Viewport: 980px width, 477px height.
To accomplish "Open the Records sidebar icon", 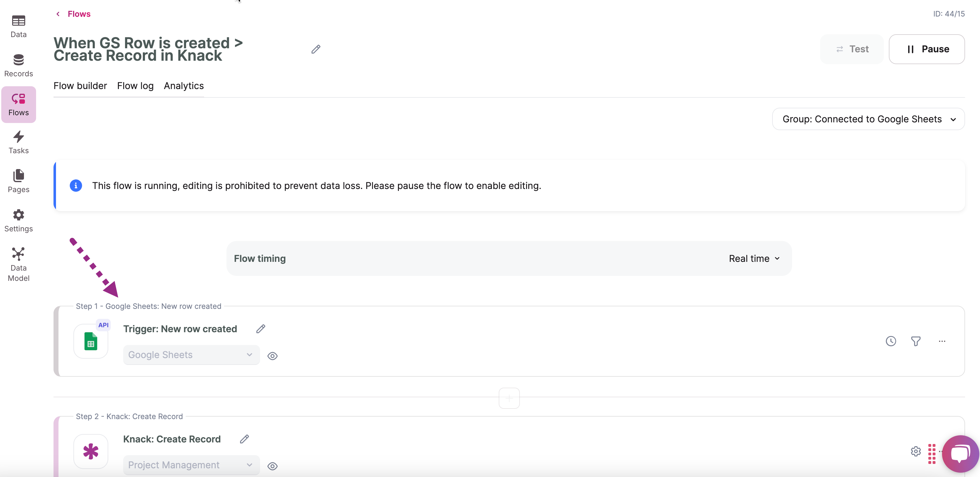I will [18, 65].
